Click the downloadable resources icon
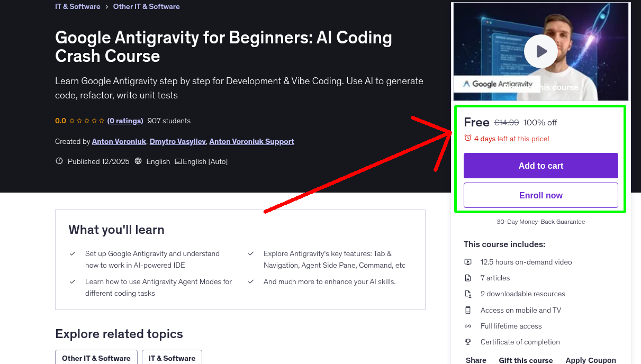This screenshot has height=364, width=641. [468, 293]
